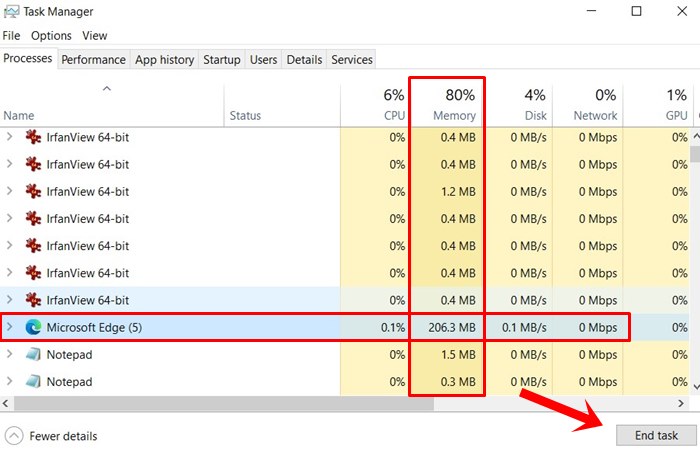700x458 pixels.
Task: Expand the Notepad row using 1.5 MB
Action: [9, 354]
